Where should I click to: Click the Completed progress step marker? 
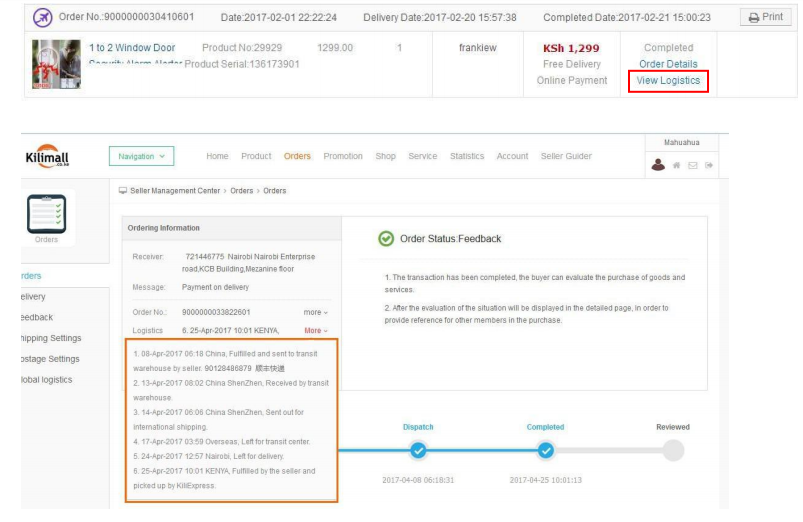pos(545,451)
